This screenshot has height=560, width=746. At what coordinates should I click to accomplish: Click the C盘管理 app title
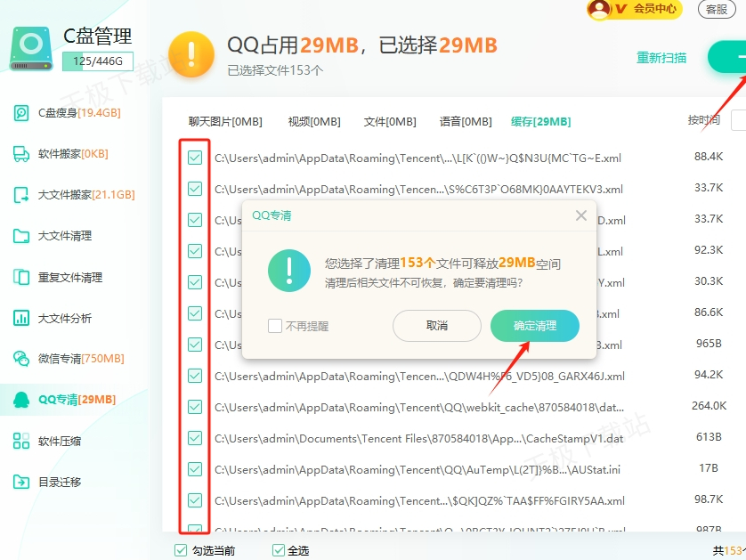(x=98, y=37)
